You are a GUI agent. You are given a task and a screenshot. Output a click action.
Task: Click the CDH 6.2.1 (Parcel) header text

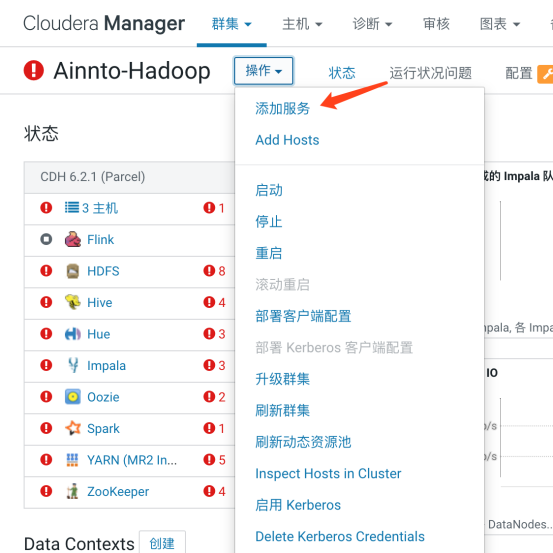[x=93, y=177]
